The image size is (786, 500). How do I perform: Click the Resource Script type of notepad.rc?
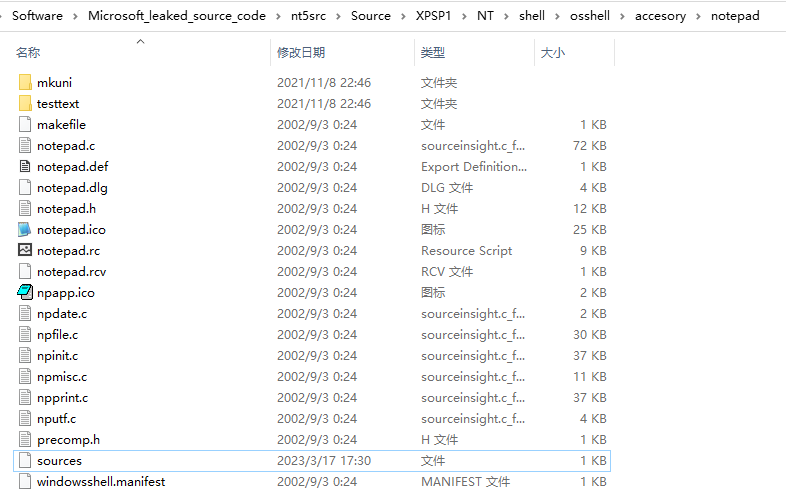[467, 250]
